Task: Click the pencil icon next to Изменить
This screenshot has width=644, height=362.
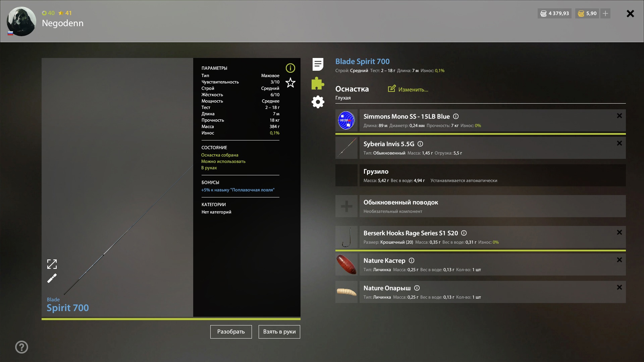Action: 391,88
